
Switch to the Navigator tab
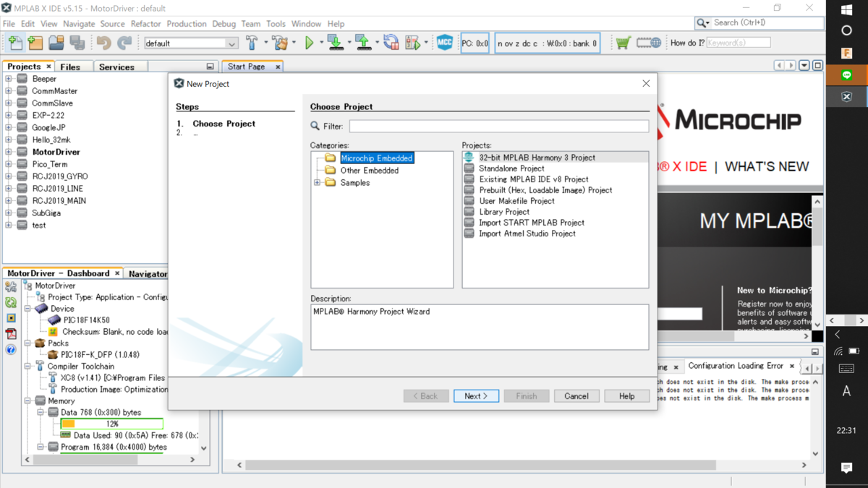[x=147, y=273]
